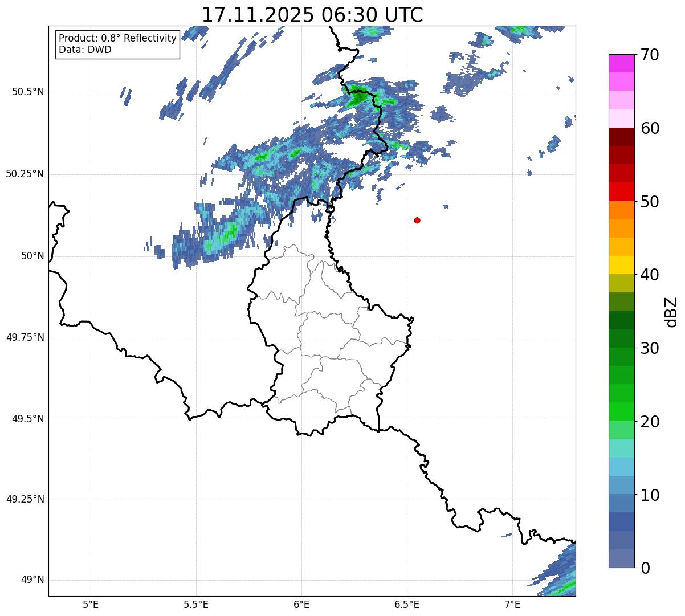Select the 'Product: 0.8° Reflectivity' legend line
The width and height of the screenshot is (685, 616).
118,38
